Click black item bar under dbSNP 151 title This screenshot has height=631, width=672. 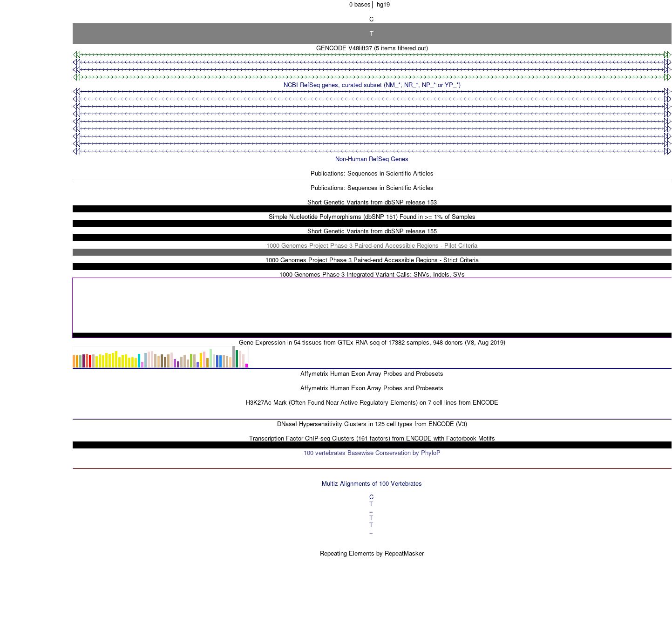(372, 224)
